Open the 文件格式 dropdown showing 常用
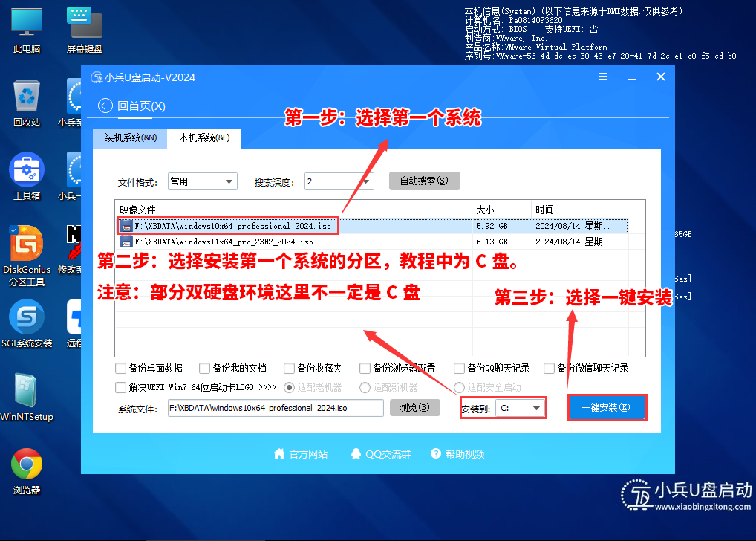Screen dimensions: 756x541 [203, 181]
